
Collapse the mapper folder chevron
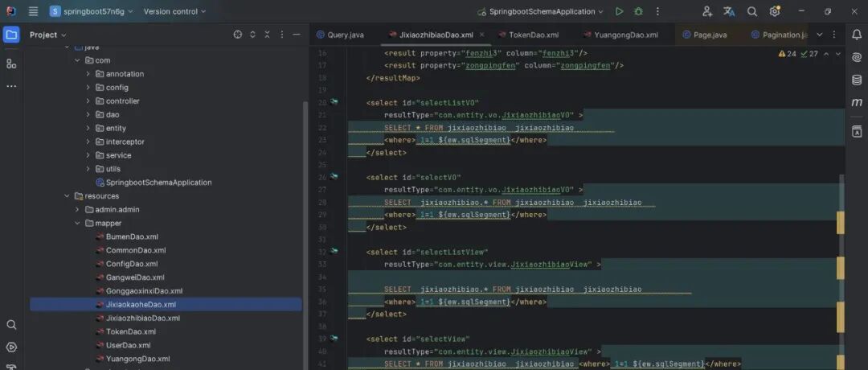[x=77, y=224]
